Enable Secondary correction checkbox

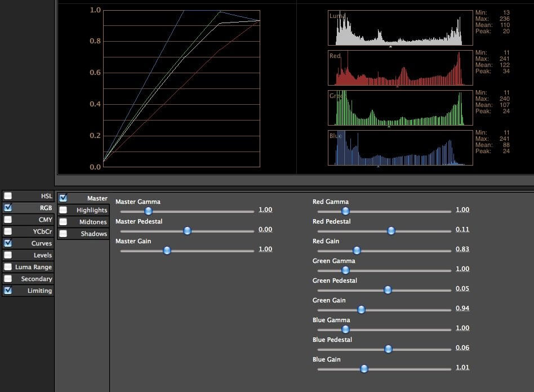point(8,279)
